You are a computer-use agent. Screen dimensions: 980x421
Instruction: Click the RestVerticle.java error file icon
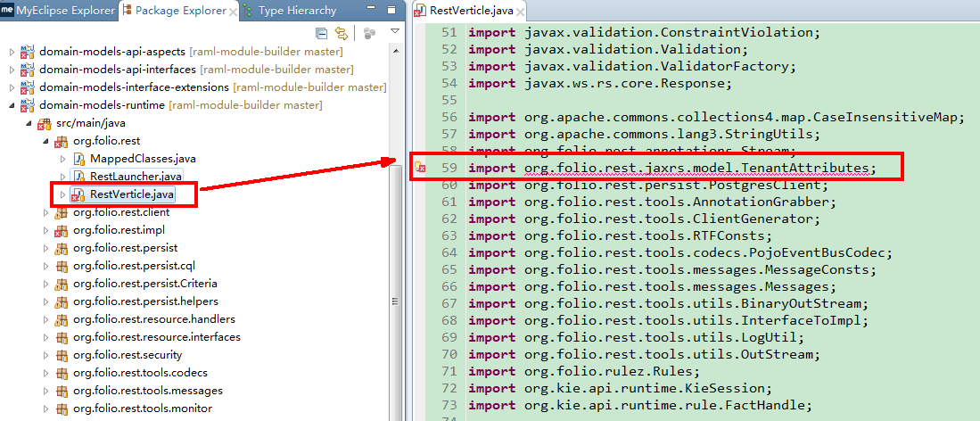click(78, 194)
